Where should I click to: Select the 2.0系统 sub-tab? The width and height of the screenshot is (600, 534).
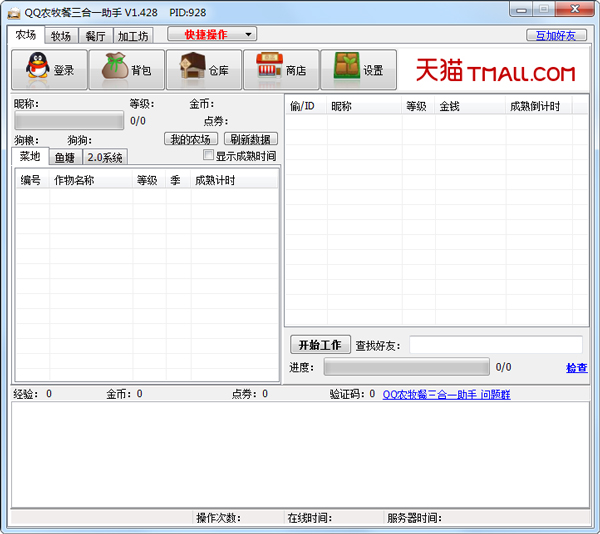tap(105, 157)
